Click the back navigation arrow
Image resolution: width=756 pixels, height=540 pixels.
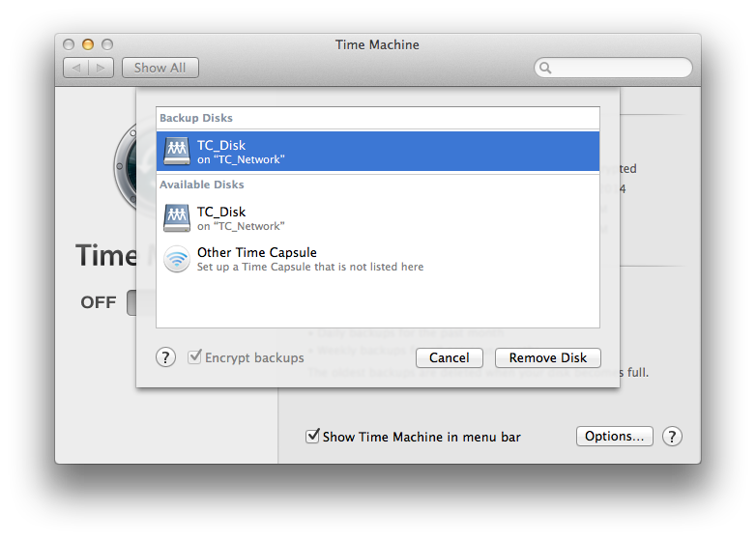[76, 68]
